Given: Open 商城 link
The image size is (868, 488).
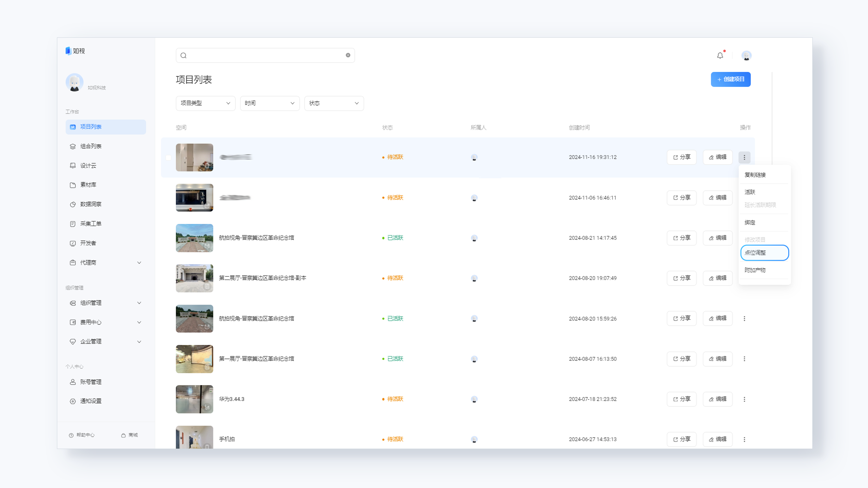Looking at the screenshot, I should coord(130,435).
